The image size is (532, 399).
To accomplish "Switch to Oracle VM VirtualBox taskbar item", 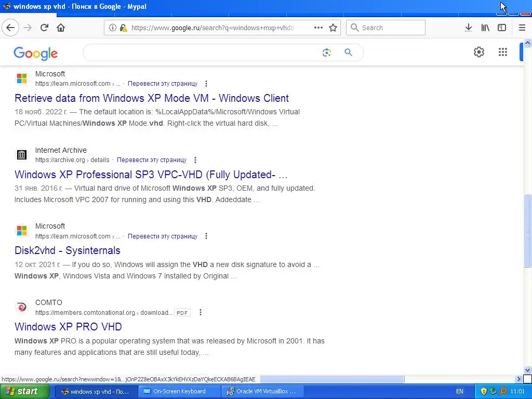I will coord(262,392).
